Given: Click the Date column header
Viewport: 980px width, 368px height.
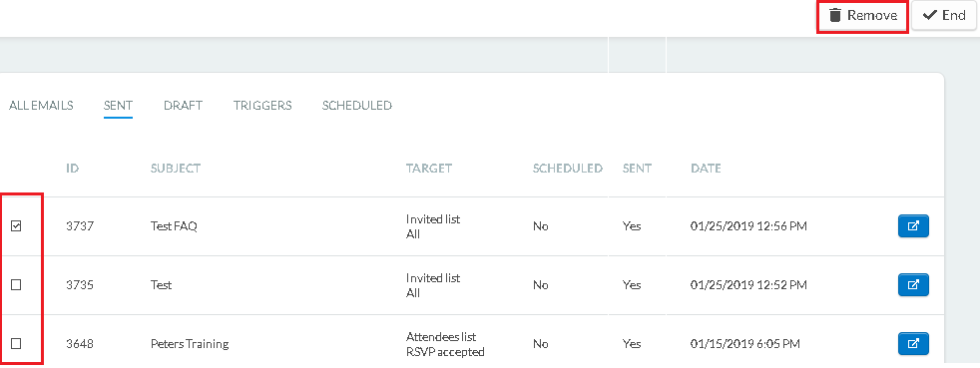Looking at the screenshot, I should (x=706, y=169).
